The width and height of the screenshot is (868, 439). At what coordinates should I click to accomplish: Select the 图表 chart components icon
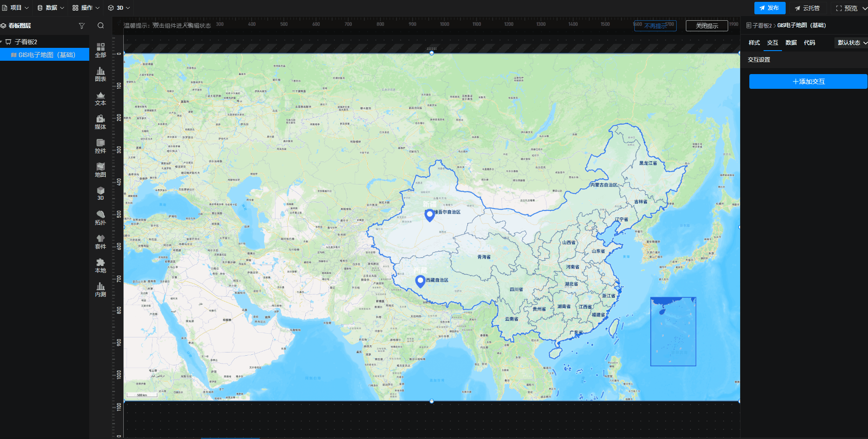pyautogui.click(x=100, y=74)
